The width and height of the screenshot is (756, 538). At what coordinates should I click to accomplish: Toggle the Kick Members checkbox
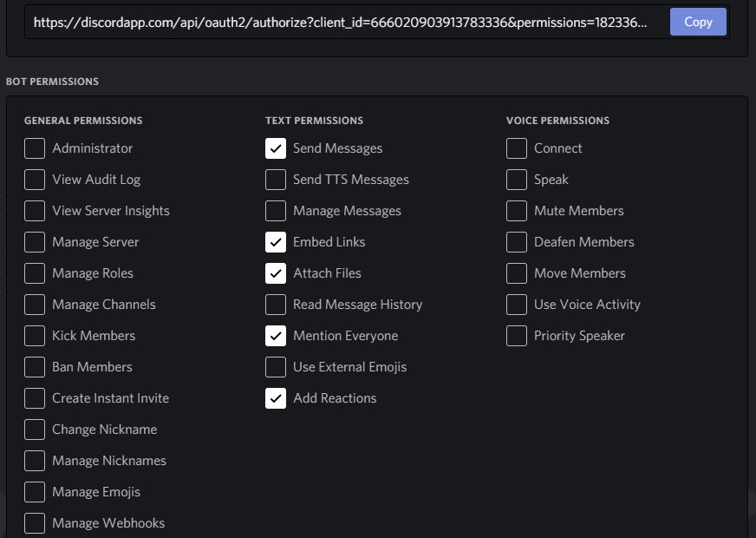click(35, 336)
